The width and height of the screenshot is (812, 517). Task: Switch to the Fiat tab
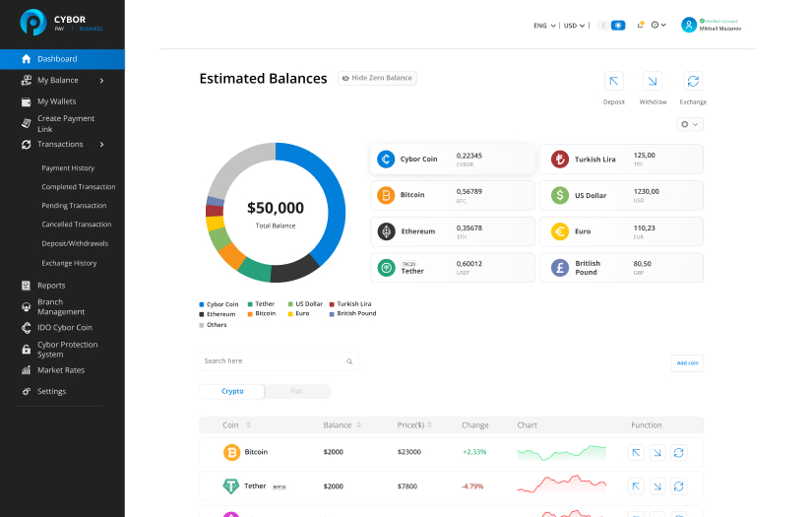(296, 392)
